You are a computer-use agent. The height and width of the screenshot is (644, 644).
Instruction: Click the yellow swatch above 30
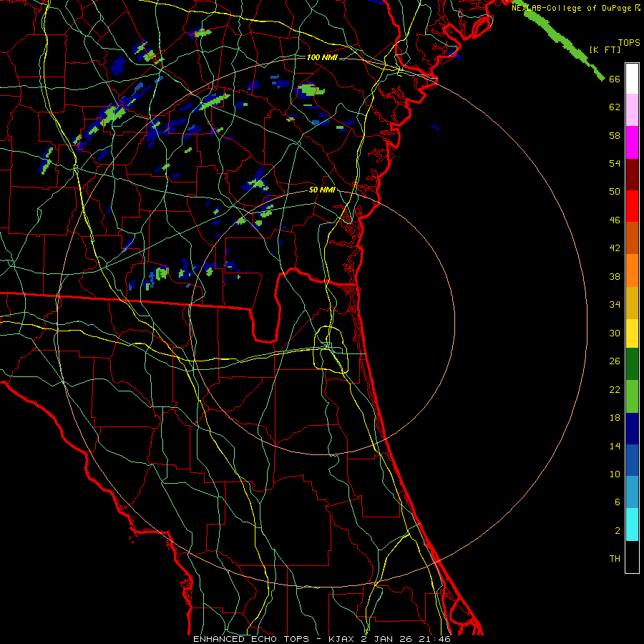(632, 333)
